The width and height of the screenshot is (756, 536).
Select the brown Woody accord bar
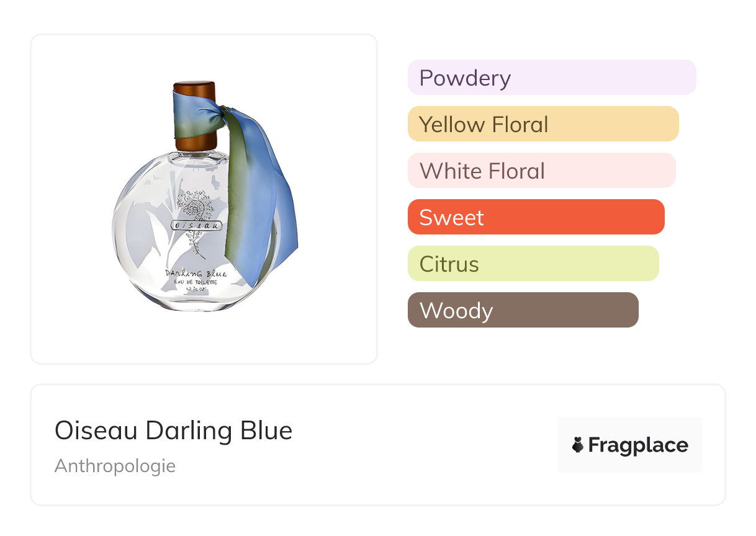[523, 310]
